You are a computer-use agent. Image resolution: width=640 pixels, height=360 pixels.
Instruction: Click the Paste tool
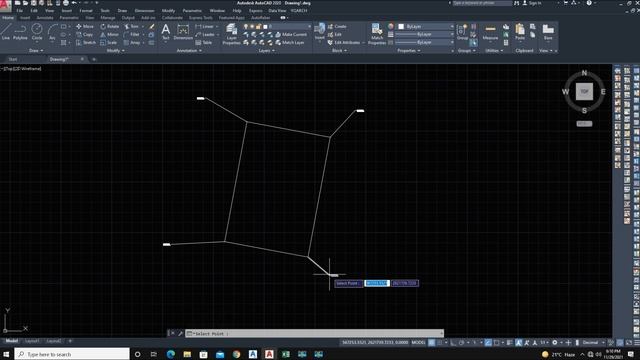coord(520,32)
